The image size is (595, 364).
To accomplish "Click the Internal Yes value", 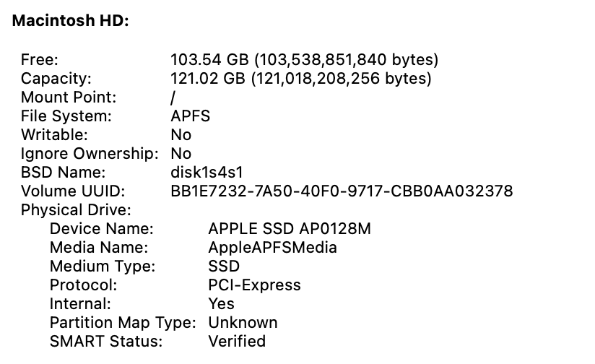I will [x=221, y=303].
